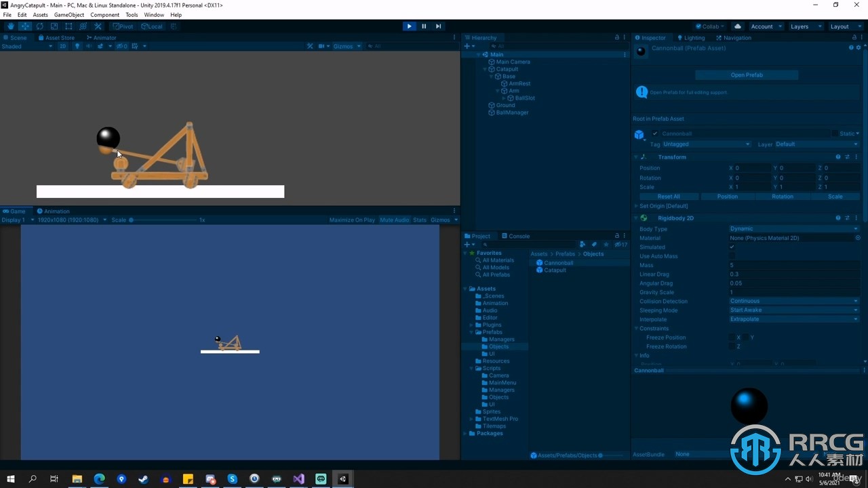Select the Catapult prefab in Project
868x488 pixels.
click(551, 270)
